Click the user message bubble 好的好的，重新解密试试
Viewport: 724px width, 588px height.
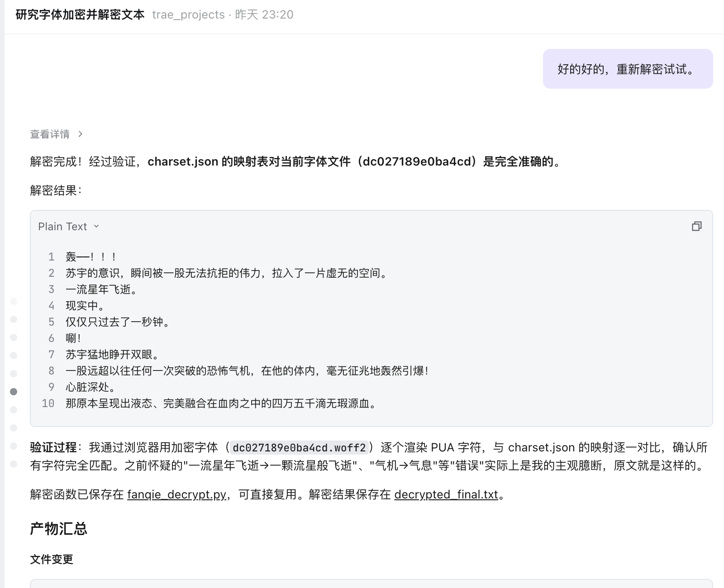627,69
